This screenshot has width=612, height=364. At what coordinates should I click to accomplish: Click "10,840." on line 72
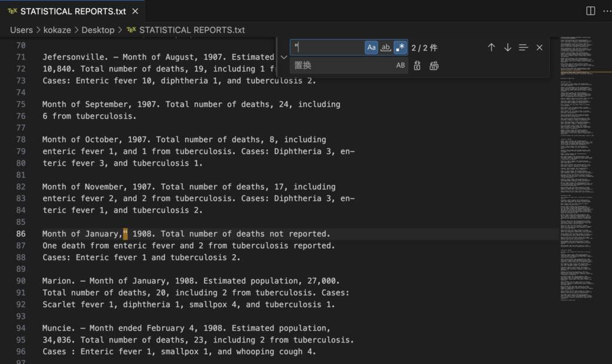pos(59,69)
